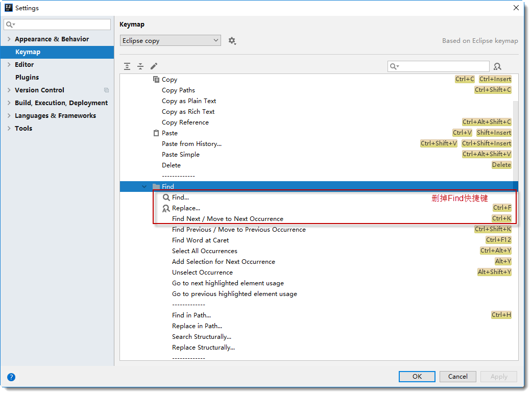Select the Select All Occurrences action
Screen dimensions: 532x395
pos(205,251)
